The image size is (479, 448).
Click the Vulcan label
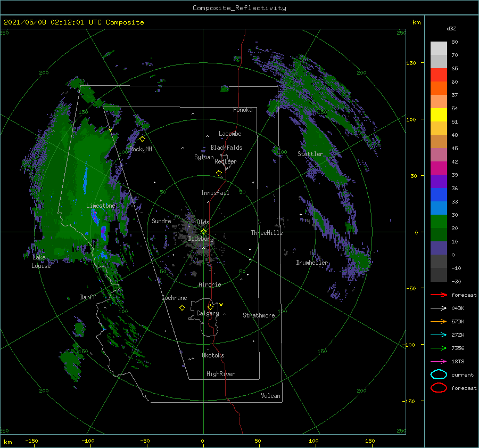[x=270, y=396]
